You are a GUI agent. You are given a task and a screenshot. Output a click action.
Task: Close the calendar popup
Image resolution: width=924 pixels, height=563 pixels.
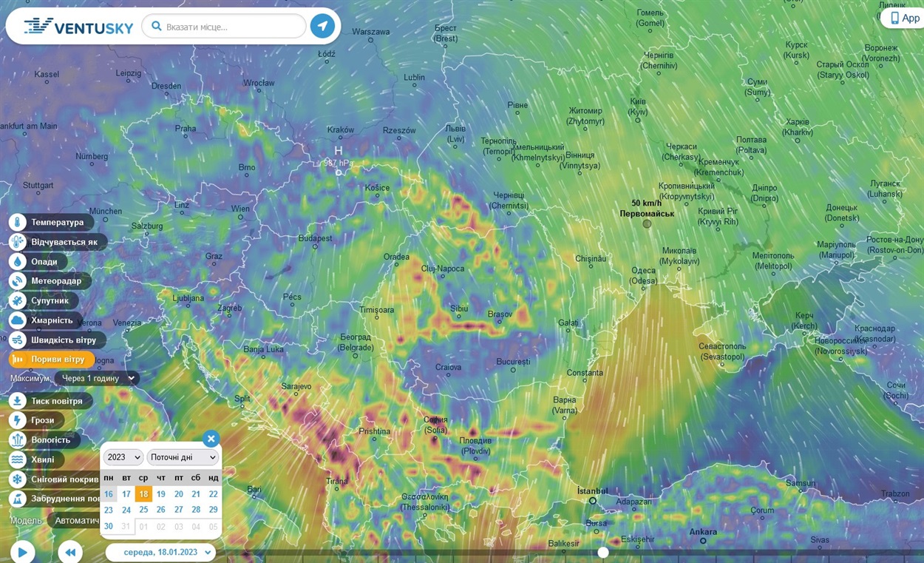tap(211, 439)
